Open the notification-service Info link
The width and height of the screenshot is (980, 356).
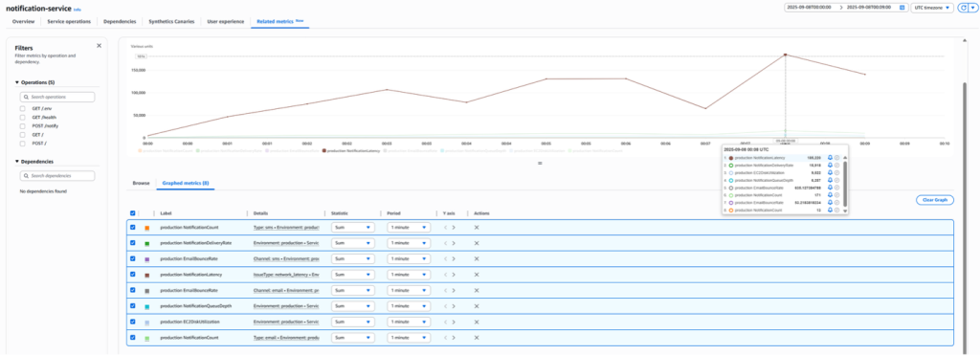point(77,10)
